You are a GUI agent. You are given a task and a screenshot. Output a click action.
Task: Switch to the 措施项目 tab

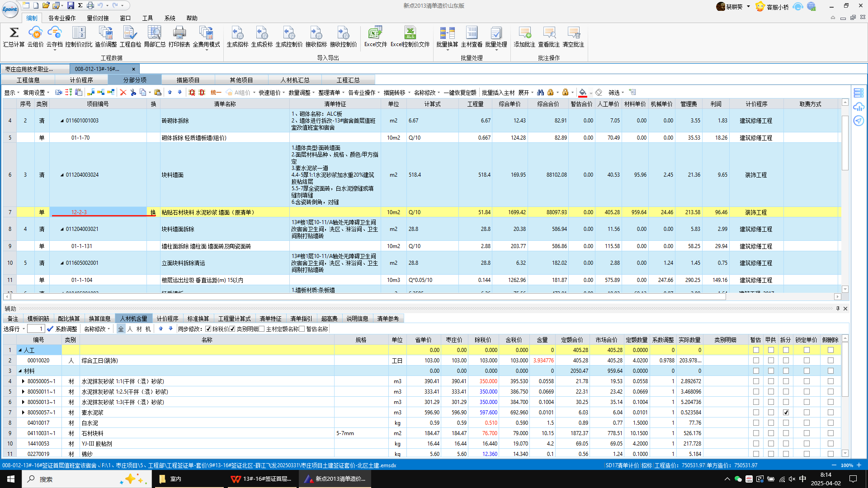[188, 80]
